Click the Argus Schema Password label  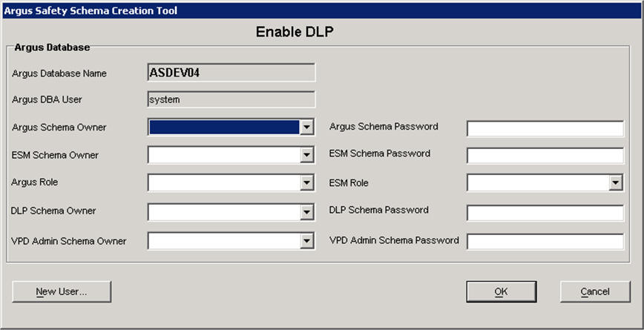[x=384, y=126]
